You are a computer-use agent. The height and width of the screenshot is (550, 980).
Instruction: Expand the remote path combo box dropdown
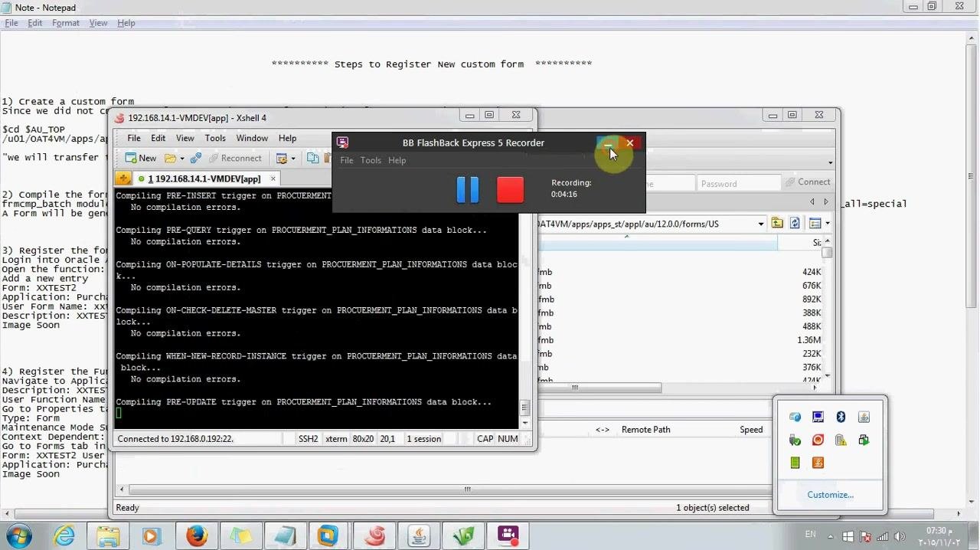pos(760,224)
